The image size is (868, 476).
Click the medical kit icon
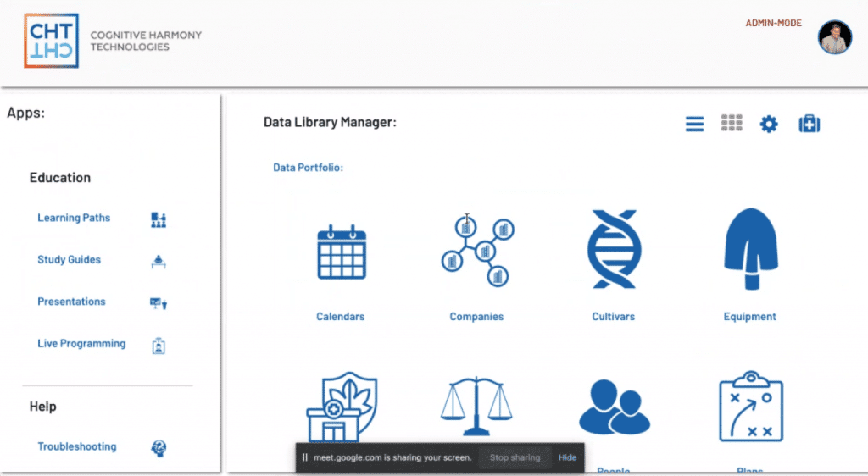(810, 125)
